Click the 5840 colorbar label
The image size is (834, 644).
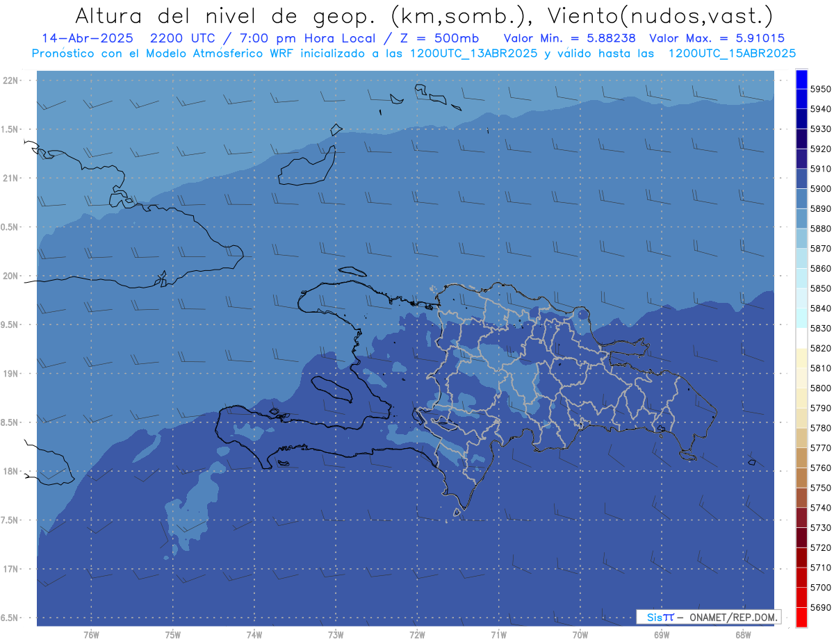tap(821, 308)
